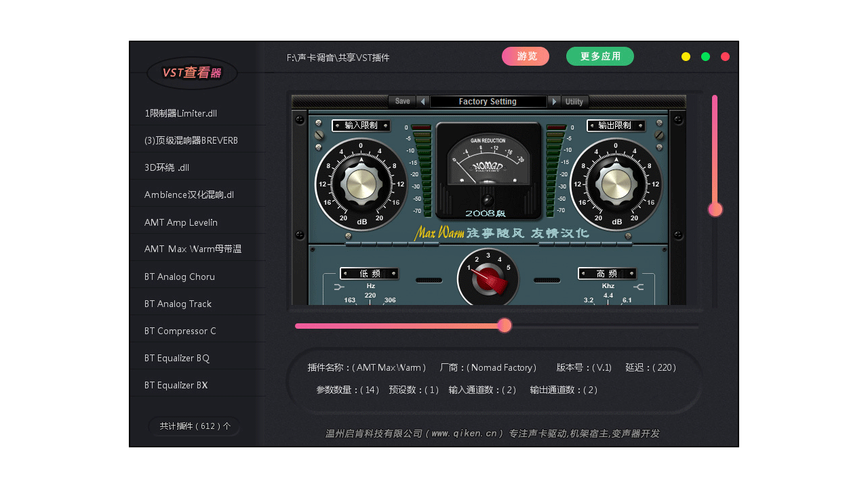Click the right preset arrow
The width and height of the screenshot is (868, 488).
pyautogui.click(x=555, y=101)
